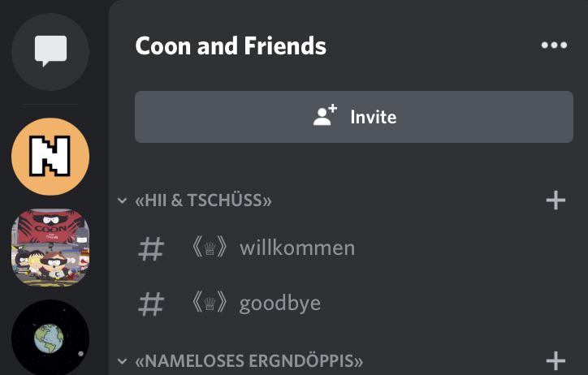Viewport: 588px width, 375px height.
Task: Collapse the «HII & TSCHÜSS» category chevron
Action: pyautogui.click(x=123, y=200)
